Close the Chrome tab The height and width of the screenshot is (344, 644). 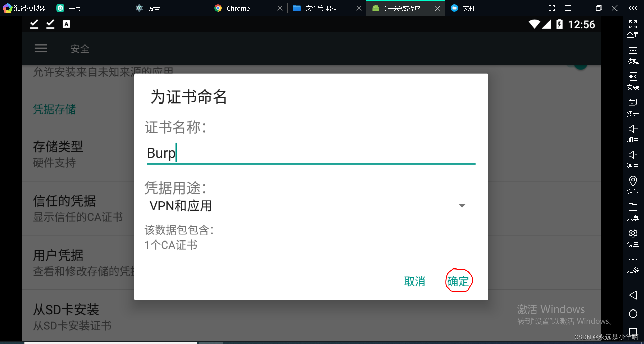[x=280, y=8]
